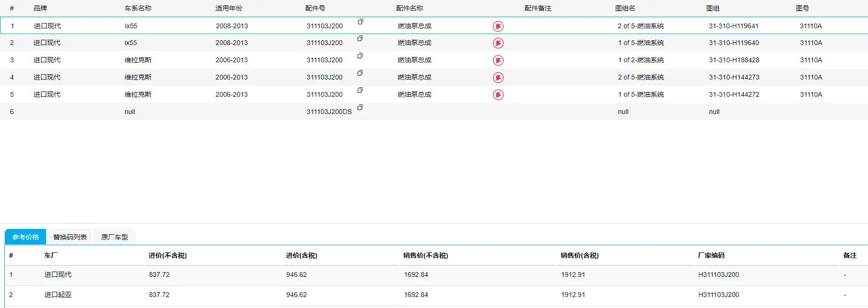
Task: Click factory code H311103J200 for 进口现代
Action: coord(718,274)
